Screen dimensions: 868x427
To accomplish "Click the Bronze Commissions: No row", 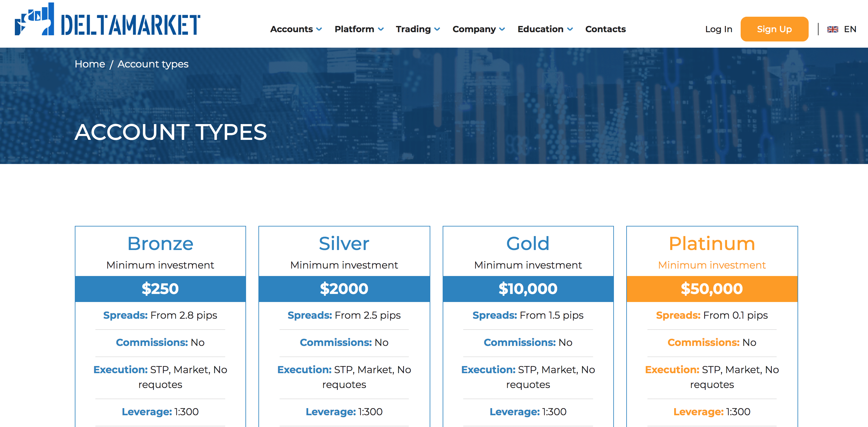I will pos(160,343).
